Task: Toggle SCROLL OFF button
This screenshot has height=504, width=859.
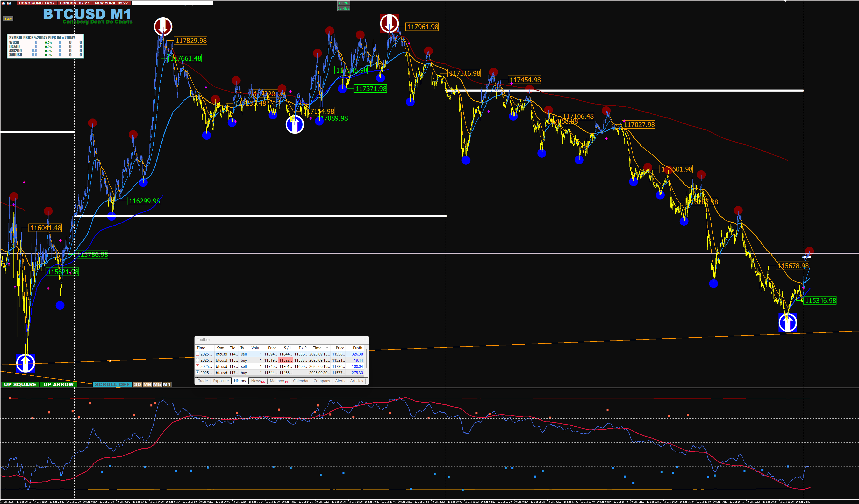Action: click(x=112, y=384)
